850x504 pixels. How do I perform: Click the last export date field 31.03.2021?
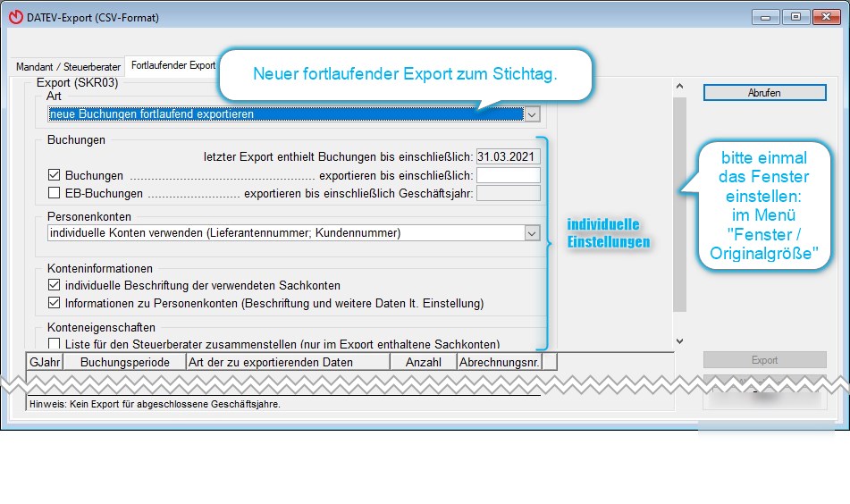coord(508,156)
